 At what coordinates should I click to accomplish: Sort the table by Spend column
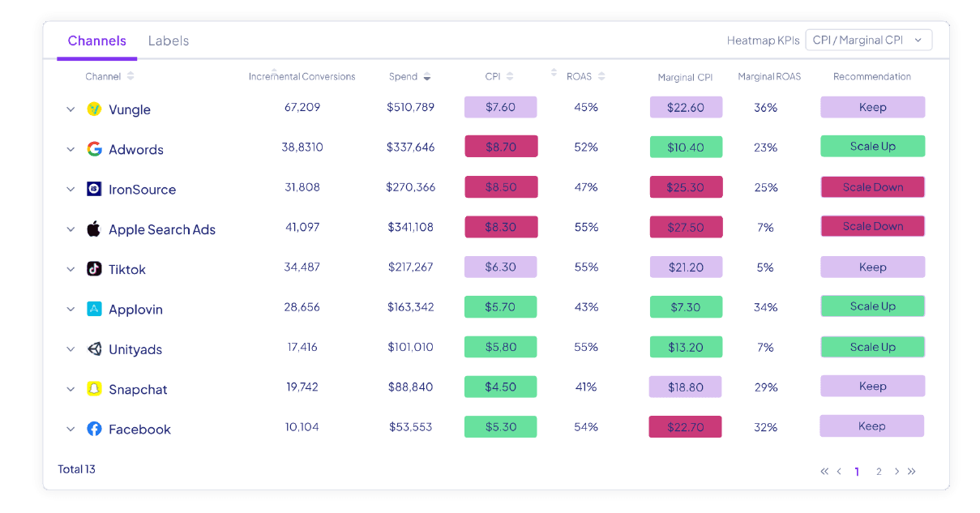[427, 77]
